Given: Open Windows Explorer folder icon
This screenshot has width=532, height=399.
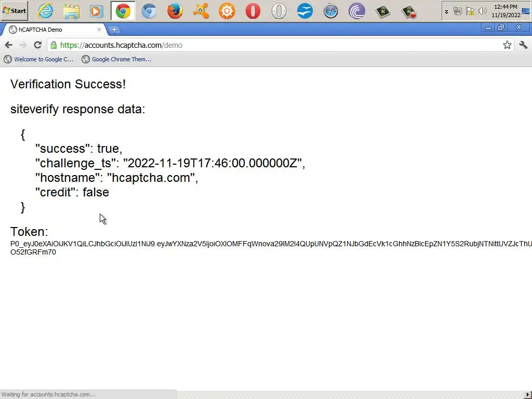Looking at the screenshot, I should [71, 11].
